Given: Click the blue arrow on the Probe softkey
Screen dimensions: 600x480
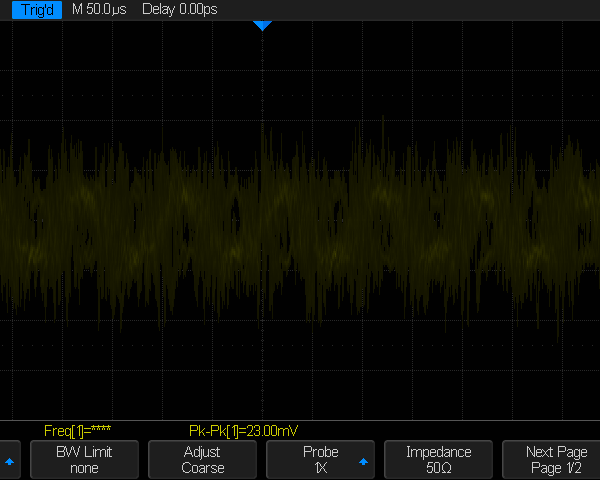Looking at the screenshot, I should coord(363,462).
